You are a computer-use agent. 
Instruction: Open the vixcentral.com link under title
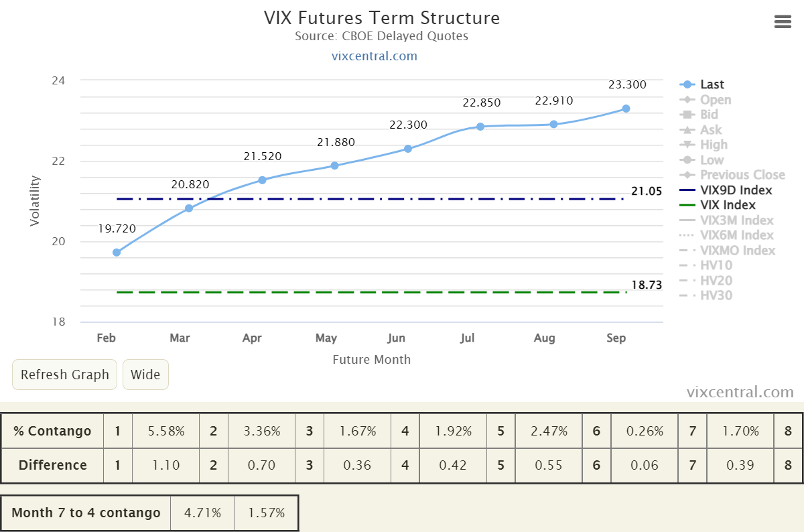click(375, 56)
